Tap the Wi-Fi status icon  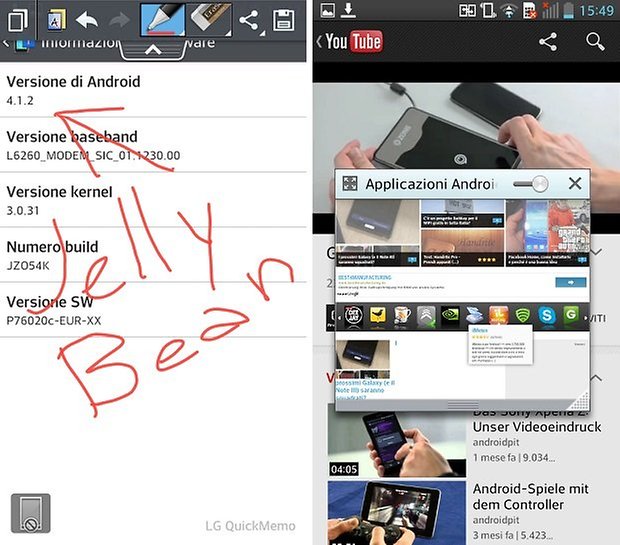(x=509, y=11)
